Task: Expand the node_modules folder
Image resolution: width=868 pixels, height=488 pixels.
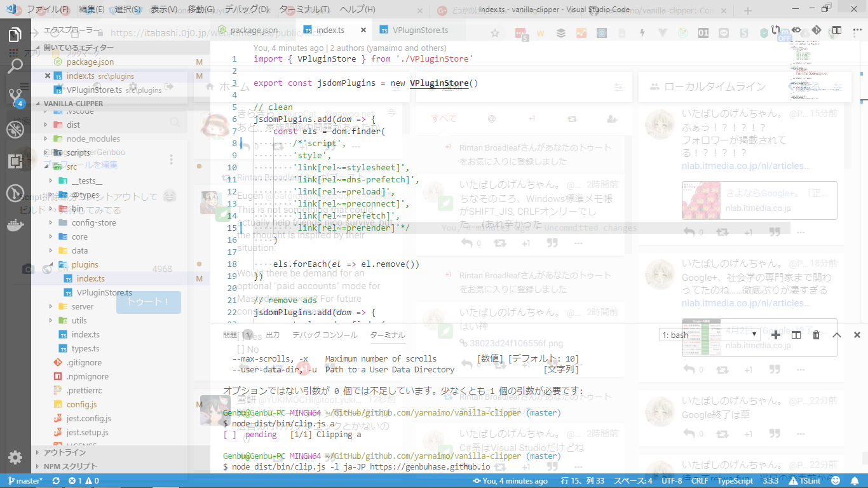Action: (93, 139)
